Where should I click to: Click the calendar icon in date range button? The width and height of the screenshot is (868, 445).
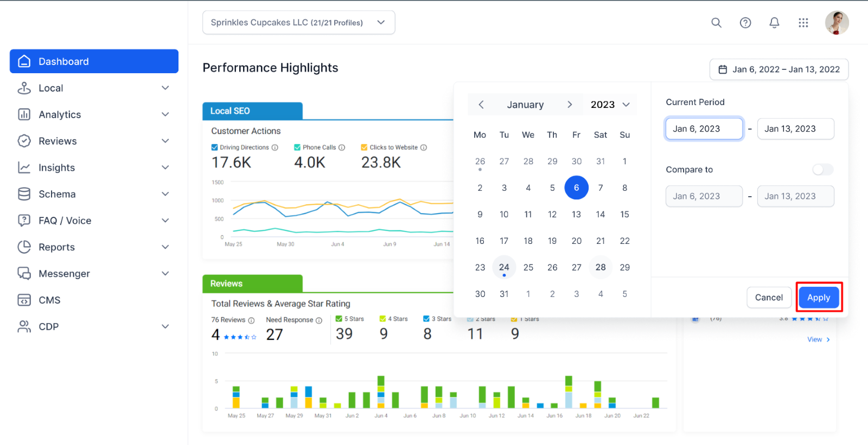tap(723, 69)
